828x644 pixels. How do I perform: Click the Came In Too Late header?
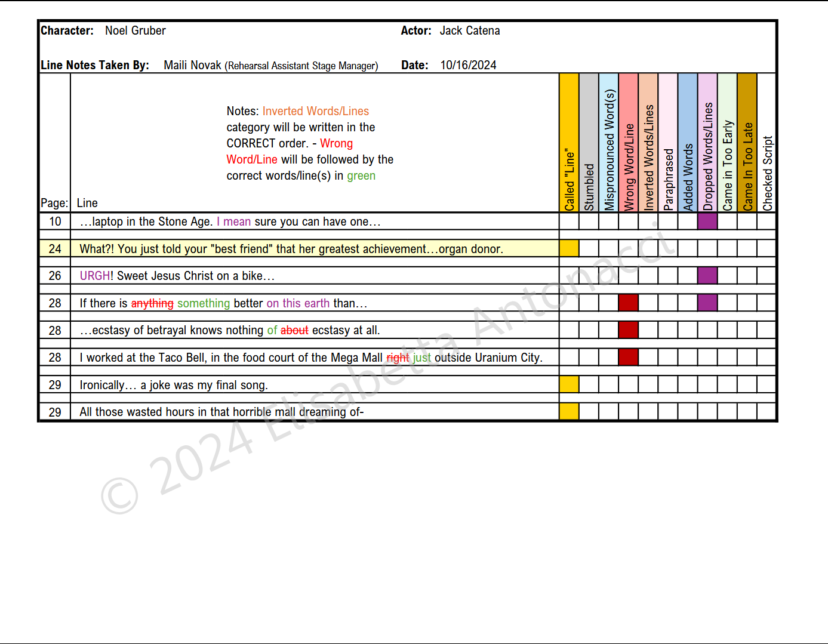coord(747,143)
